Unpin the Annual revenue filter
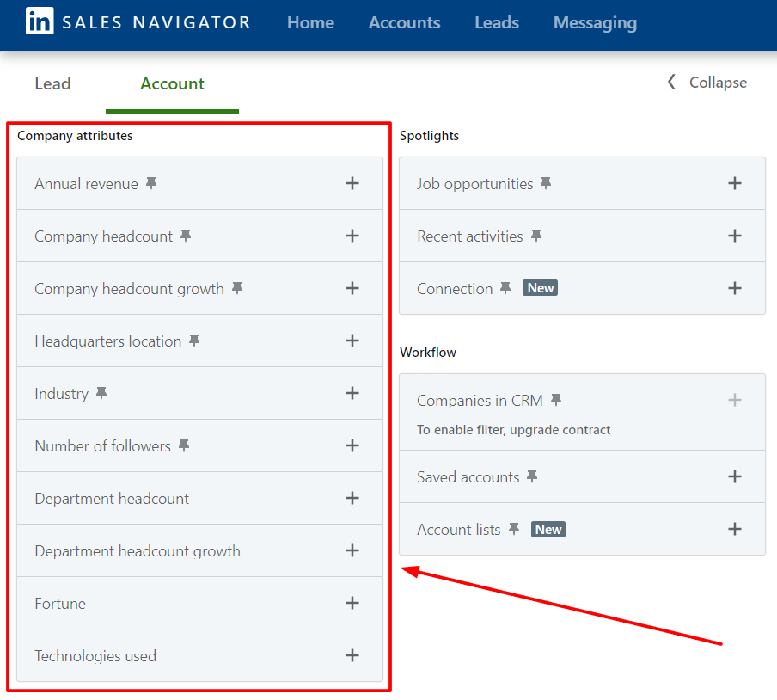The height and width of the screenshot is (700, 777). 151,183
